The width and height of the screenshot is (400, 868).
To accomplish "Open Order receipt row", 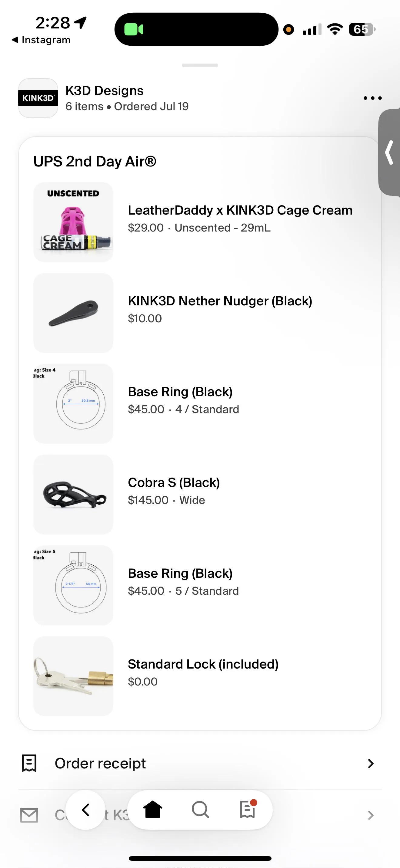I will coord(100,763).
